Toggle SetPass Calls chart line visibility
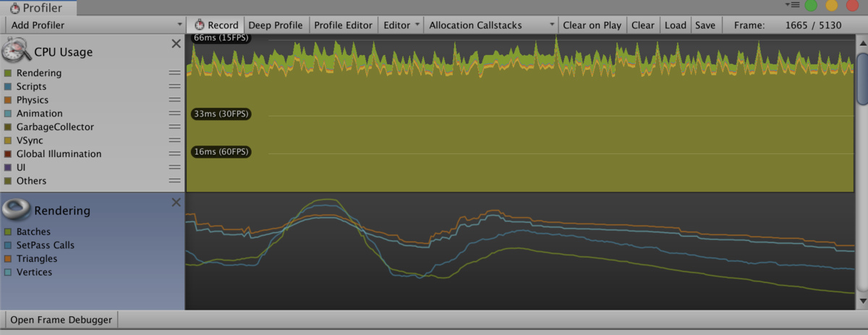This screenshot has width=868, height=335. (x=8, y=245)
